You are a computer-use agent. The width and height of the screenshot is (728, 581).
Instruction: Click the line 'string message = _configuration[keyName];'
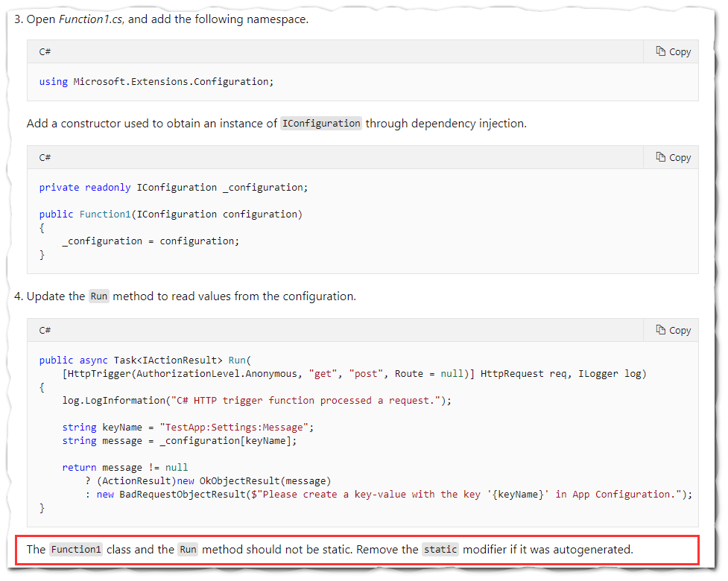point(180,441)
